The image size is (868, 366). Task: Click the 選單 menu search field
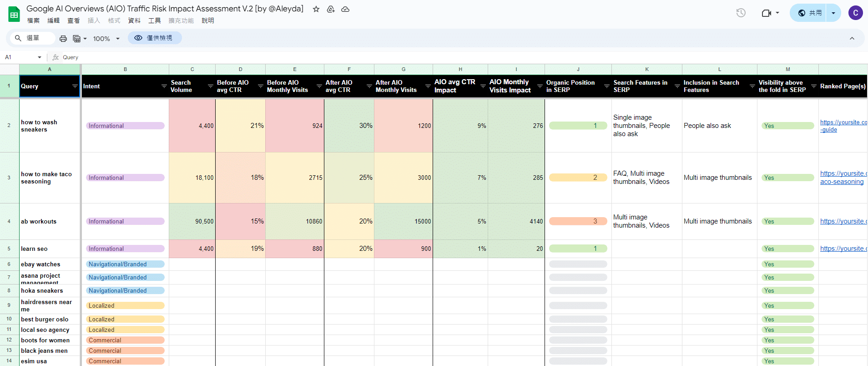click(x=33, y=38)
